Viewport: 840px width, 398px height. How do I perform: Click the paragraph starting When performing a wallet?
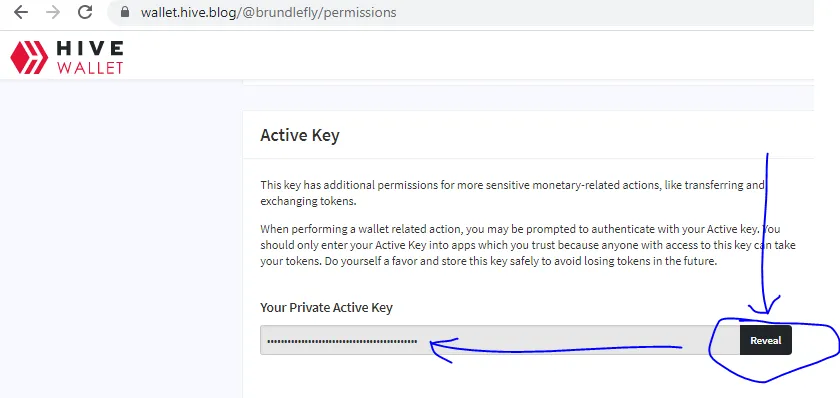528,245
